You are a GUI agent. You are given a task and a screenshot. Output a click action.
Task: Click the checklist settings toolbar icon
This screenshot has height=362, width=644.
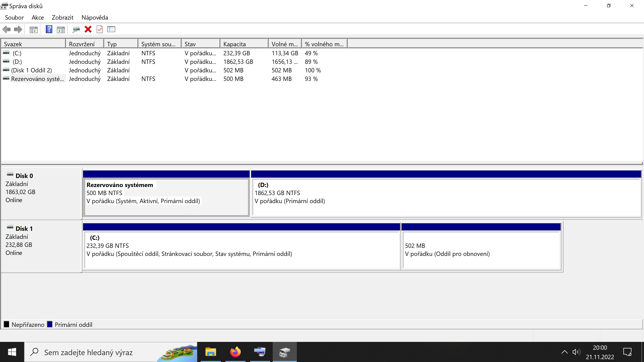[111, 29]
